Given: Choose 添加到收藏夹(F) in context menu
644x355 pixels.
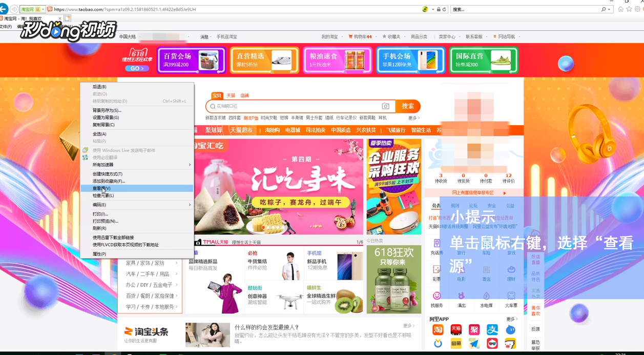Looking at the screenshot, I should 137,181.
